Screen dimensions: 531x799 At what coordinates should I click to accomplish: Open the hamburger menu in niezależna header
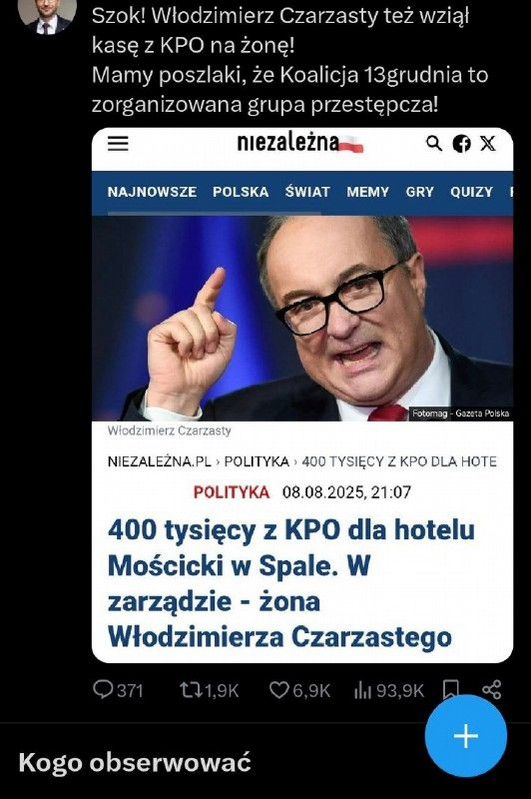pos(118,143)
